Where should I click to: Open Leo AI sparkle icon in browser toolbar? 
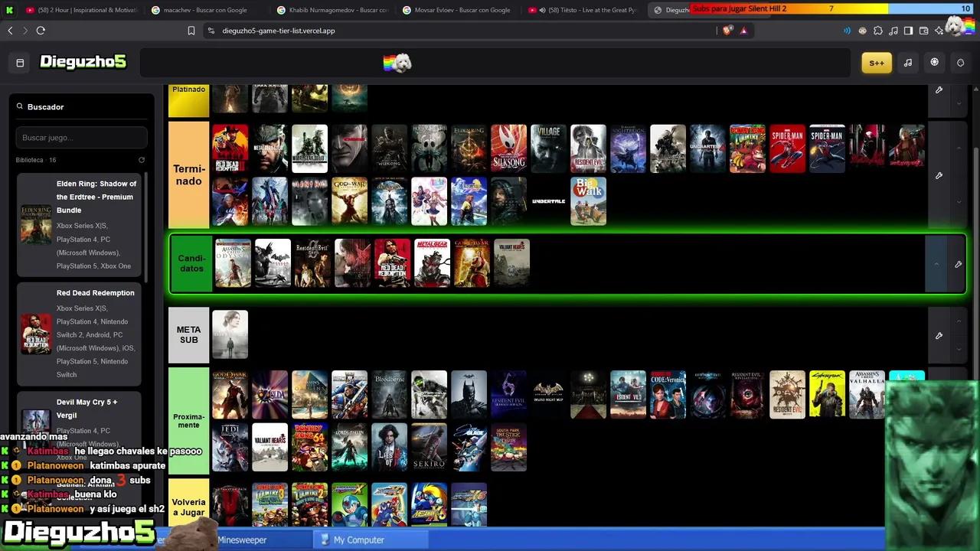(939, 31)
